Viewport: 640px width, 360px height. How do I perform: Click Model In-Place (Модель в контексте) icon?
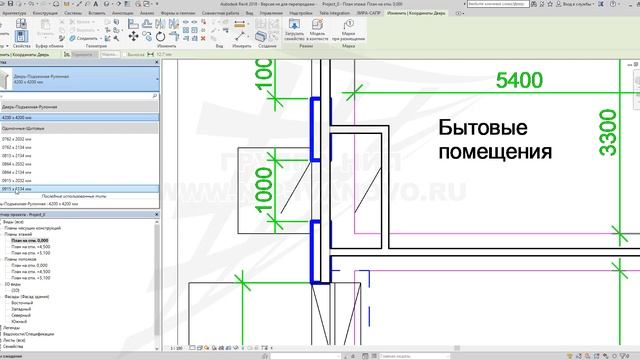(317, 24)
